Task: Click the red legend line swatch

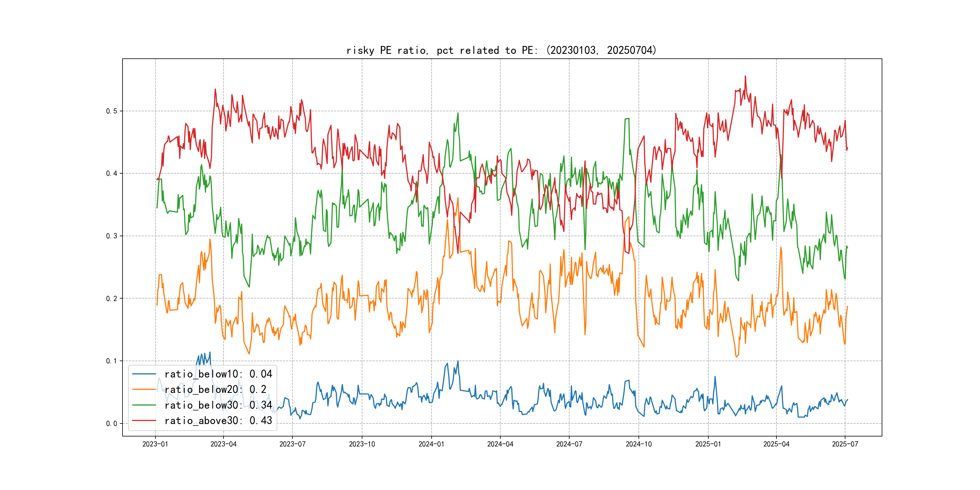Action: pos(144,420)
